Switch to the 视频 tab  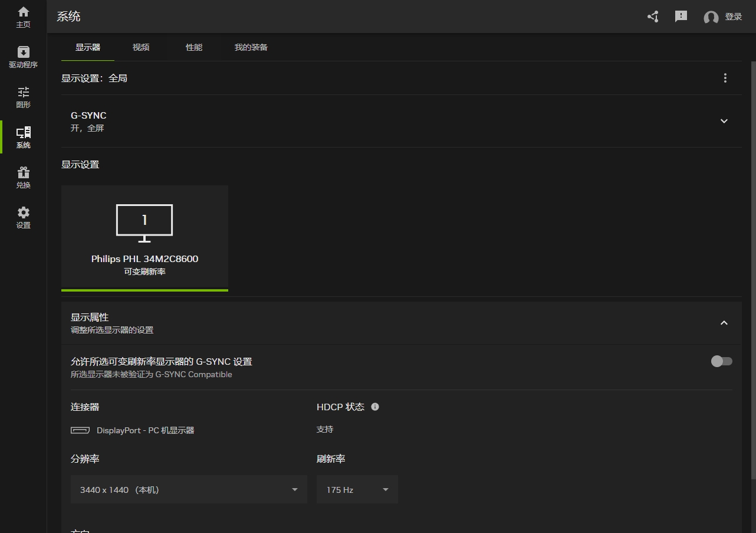coord(141,47)
